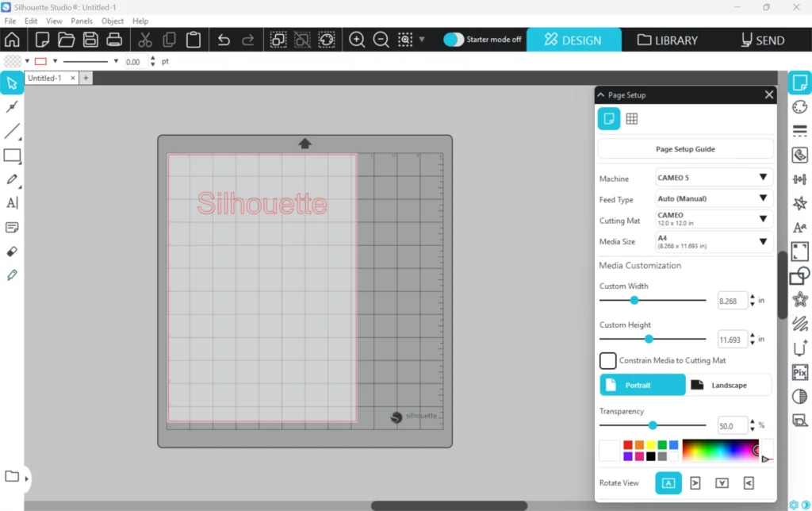
Task: Select the Eraser tool
Action: [x=12, y=252]
